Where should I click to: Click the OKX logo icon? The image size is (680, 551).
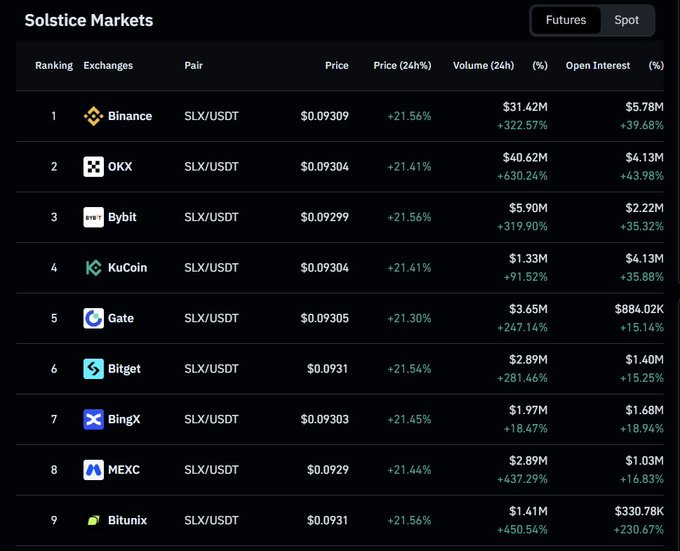(x=93, y=166)
